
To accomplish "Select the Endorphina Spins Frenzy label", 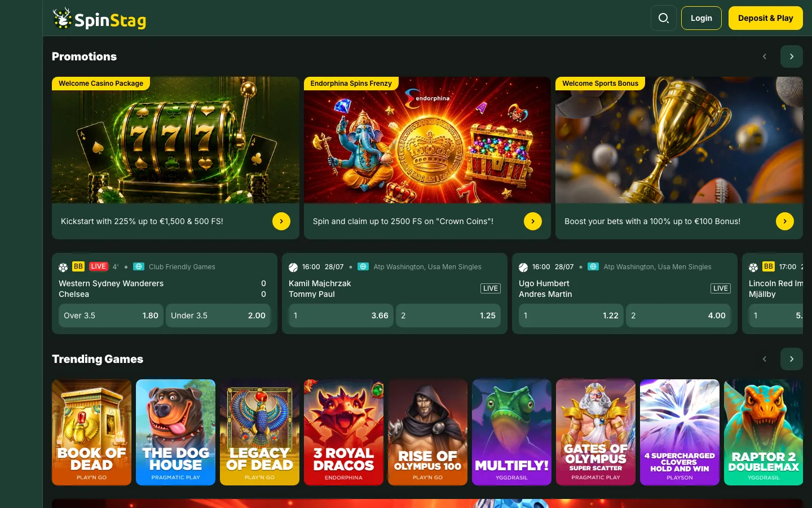I will [351, 84].
